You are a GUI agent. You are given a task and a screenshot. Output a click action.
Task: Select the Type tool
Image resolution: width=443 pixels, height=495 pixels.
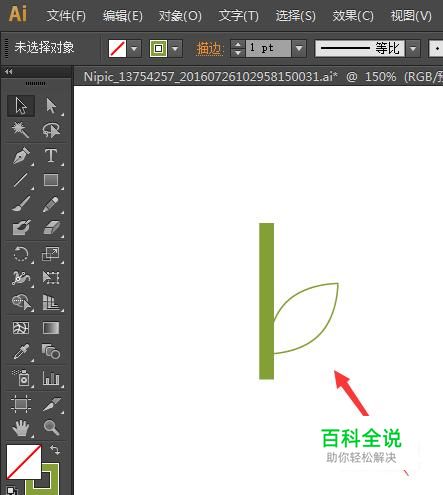coord(51,156)
